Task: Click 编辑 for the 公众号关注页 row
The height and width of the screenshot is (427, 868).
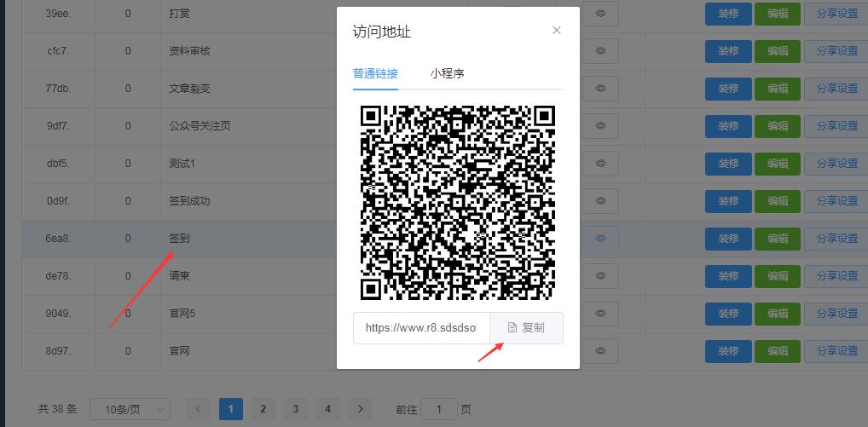Action: pos(778,126)
